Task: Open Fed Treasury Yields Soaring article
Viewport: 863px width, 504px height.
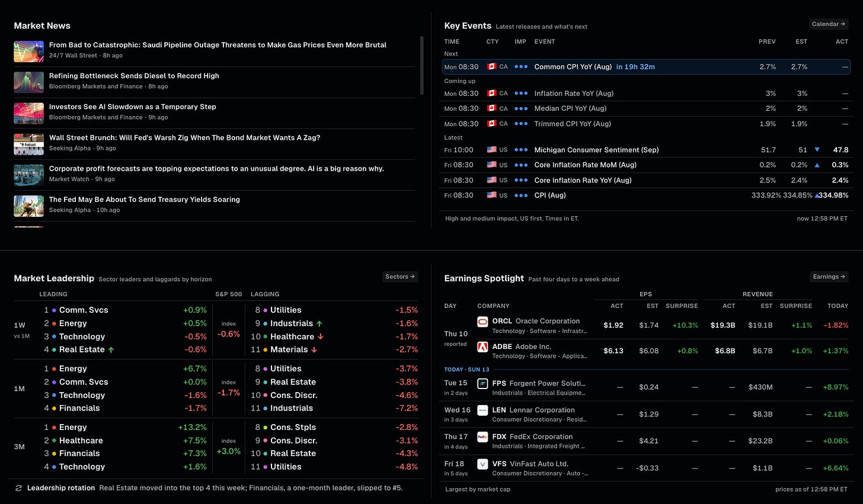Action: 145,200
